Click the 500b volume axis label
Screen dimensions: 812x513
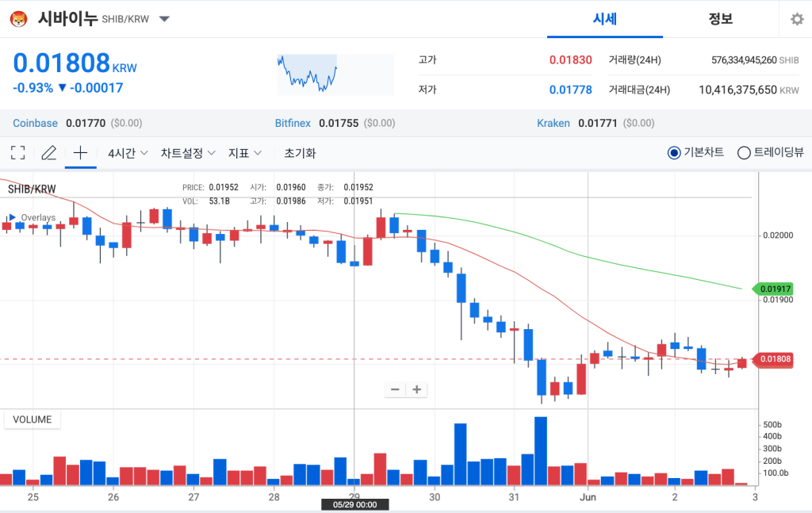(x=772, y=424)
